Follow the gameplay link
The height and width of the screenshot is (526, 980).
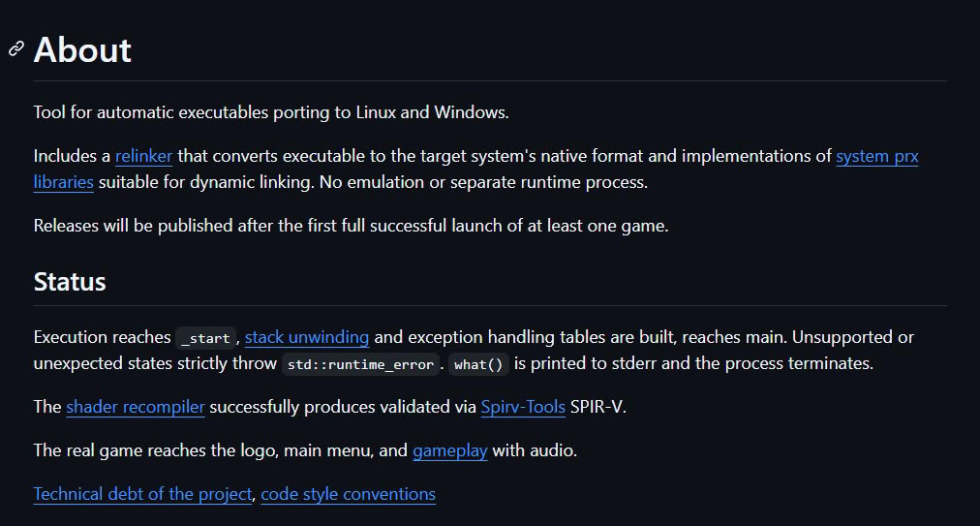click(x=450, y=450)
